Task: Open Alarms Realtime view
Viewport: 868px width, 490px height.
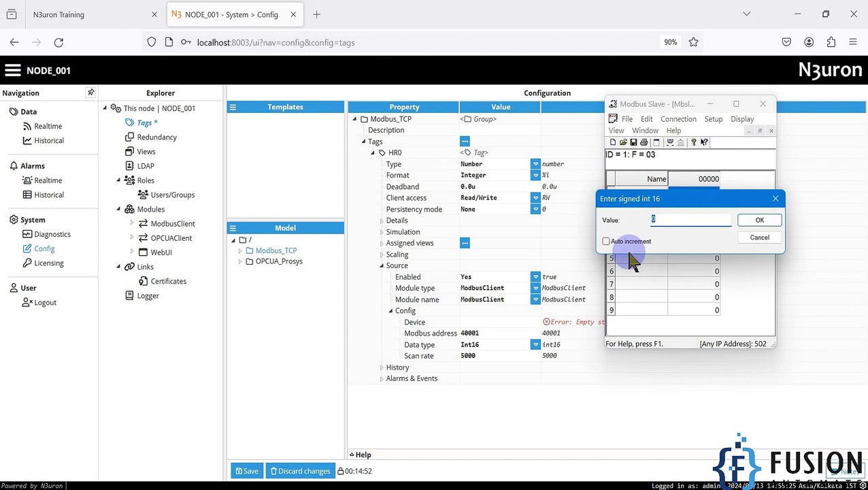Action: point(48,180)
